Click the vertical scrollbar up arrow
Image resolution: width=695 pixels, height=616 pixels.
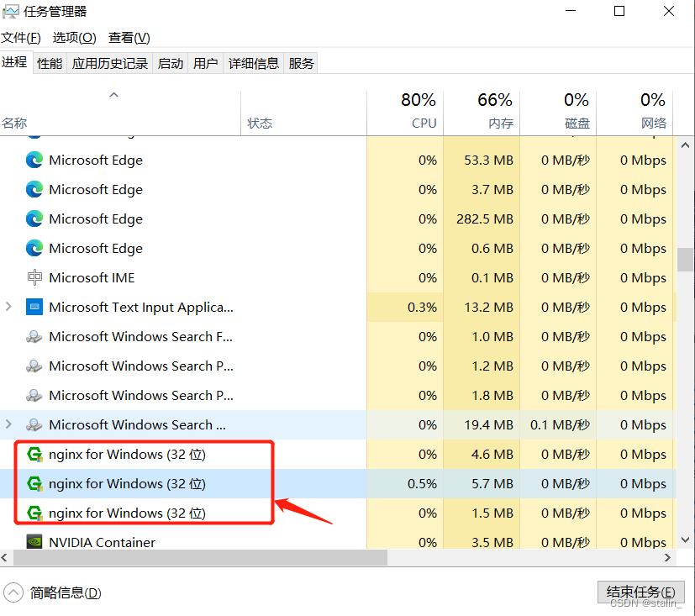coord(685,145)
